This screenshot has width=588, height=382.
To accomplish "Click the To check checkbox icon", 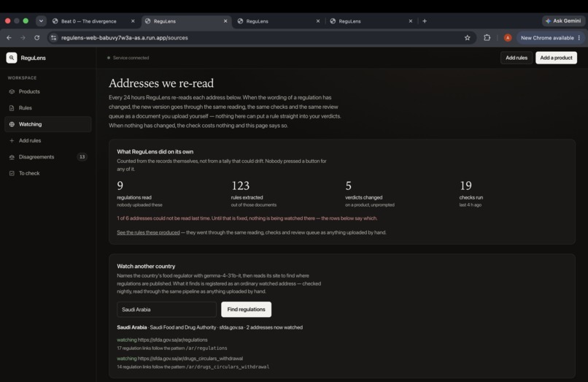I will tap(12, 173).
